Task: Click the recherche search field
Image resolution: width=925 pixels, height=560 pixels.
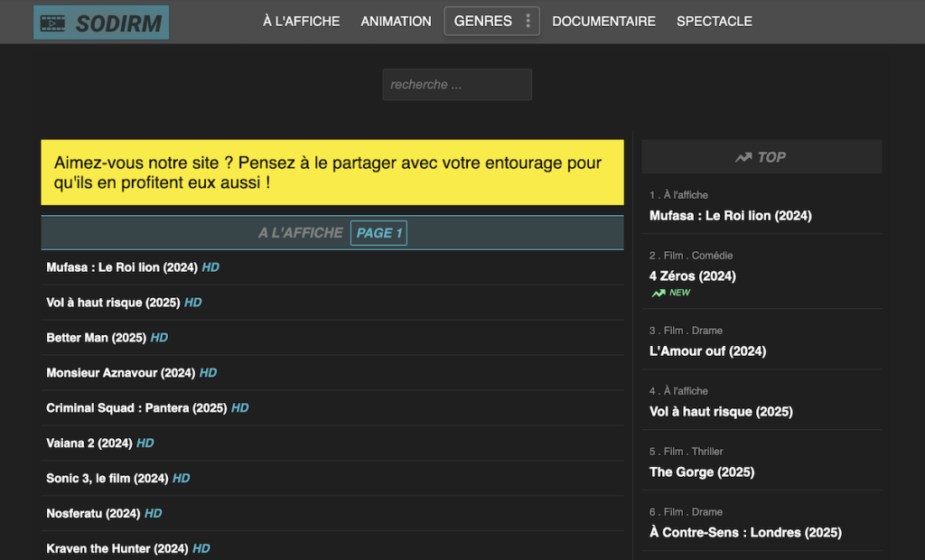Action: [457, 84]
